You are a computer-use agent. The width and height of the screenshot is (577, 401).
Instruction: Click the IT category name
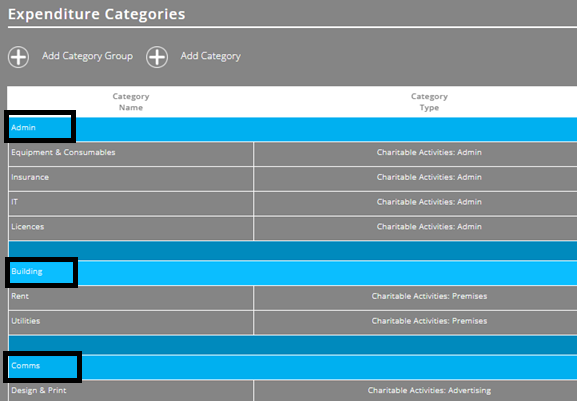click(14, 202)
